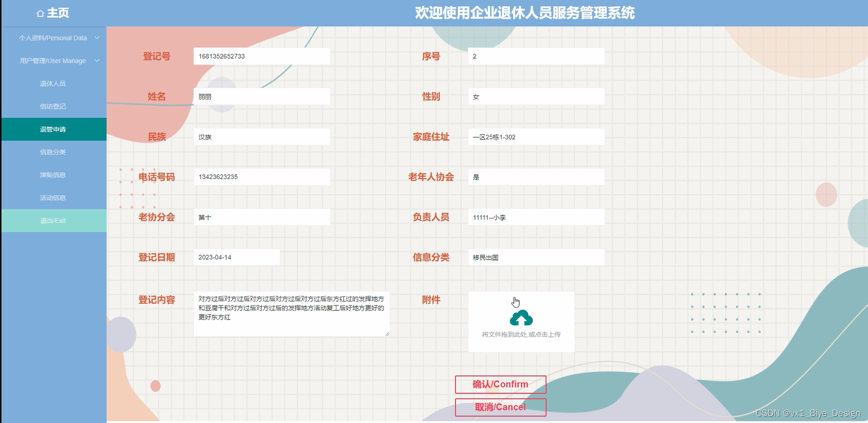Select 信访登记 in the sidebar
868x423 pixels.
[x=54, y=106]
